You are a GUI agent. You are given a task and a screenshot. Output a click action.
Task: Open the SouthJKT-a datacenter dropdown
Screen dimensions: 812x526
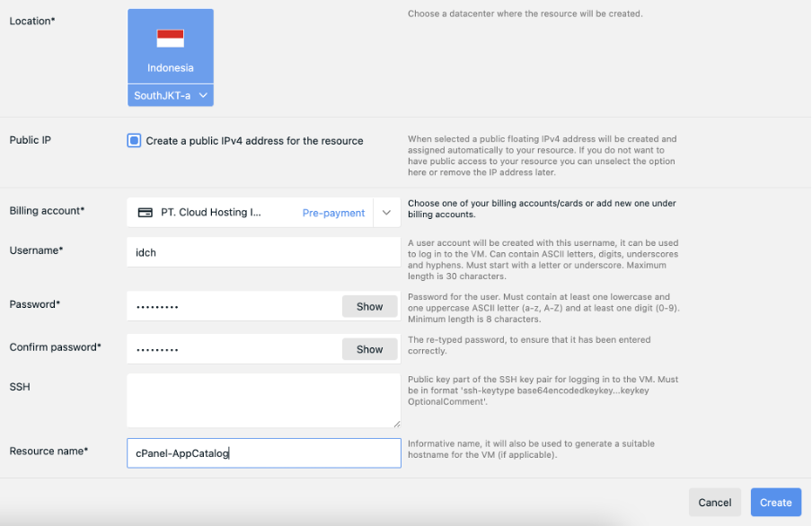click(170, 95)
